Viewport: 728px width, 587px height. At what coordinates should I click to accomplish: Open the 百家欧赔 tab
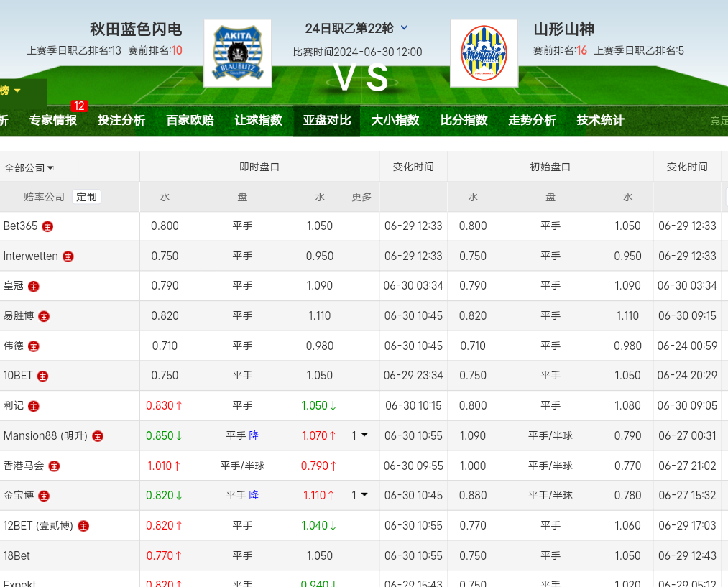click(x=190, y=121)
